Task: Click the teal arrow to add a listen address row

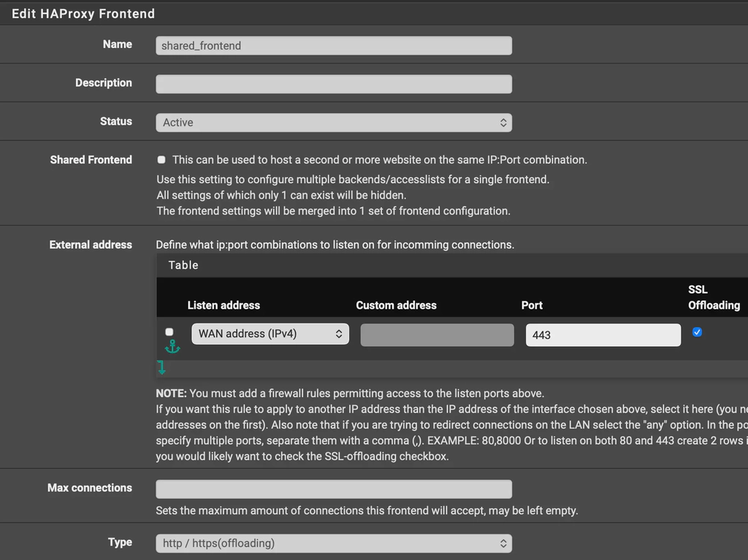Action: (161, 368)
